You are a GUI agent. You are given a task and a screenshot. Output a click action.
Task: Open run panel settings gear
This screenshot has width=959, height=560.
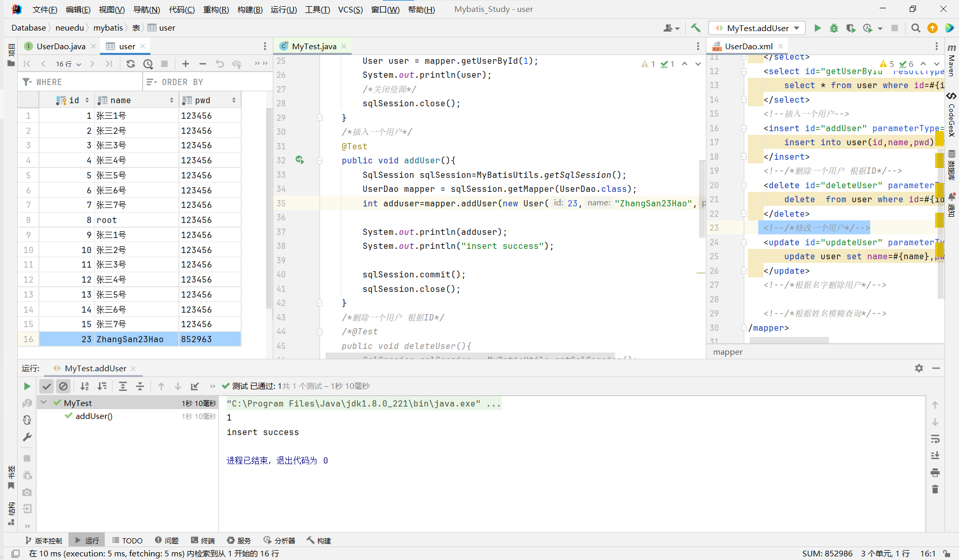919,368
